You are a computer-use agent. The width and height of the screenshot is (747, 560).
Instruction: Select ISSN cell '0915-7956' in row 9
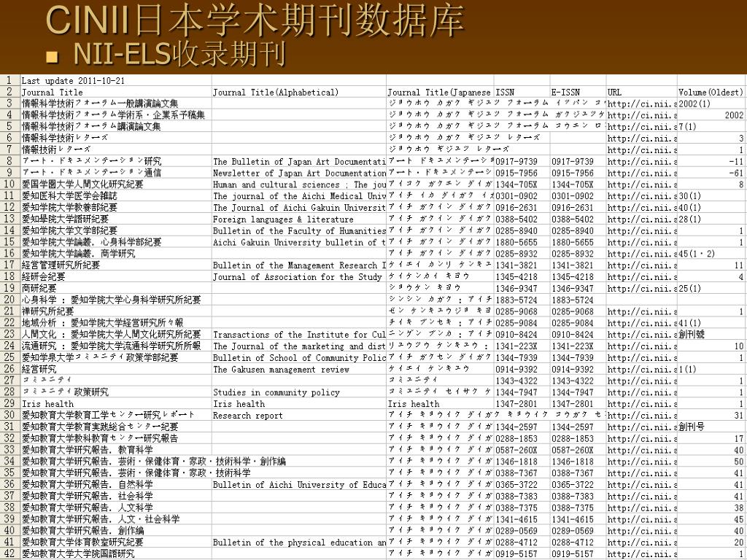pyautogui.click(x=522, y=173)
